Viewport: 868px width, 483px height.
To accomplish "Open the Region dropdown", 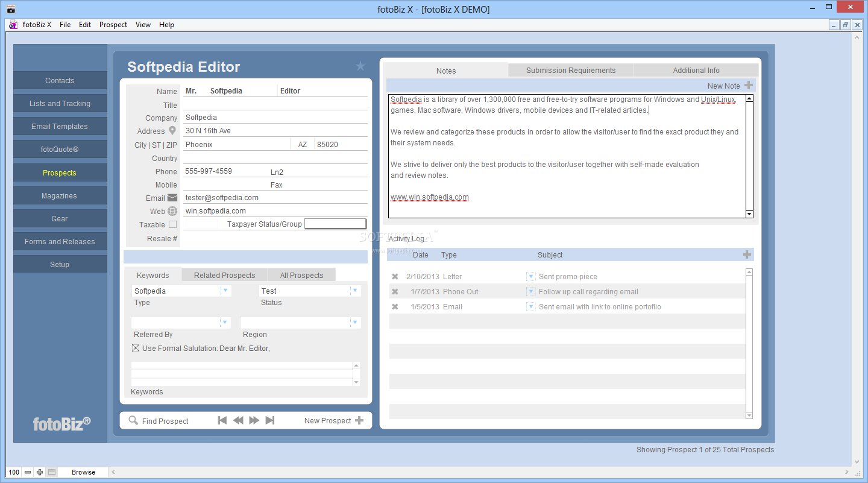I will pos(354,323).
